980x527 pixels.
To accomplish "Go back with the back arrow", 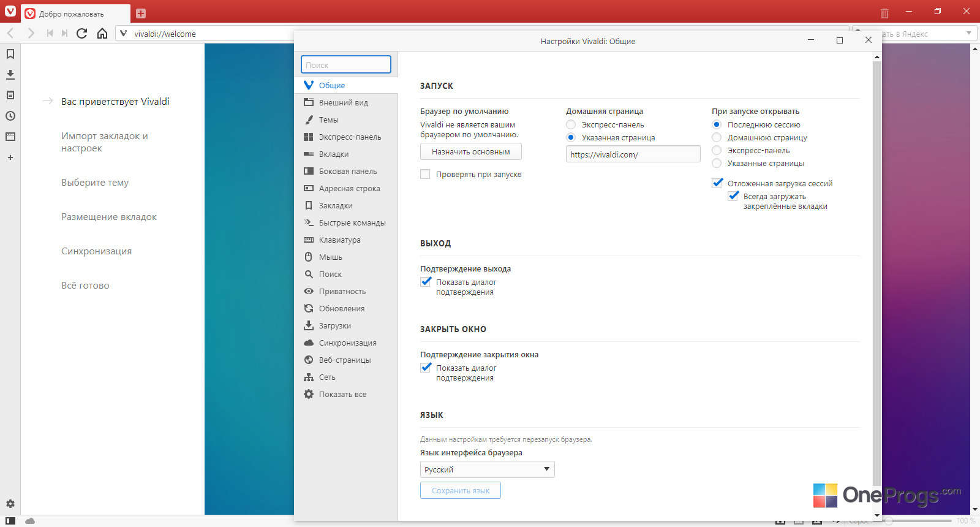I will 10,33.
